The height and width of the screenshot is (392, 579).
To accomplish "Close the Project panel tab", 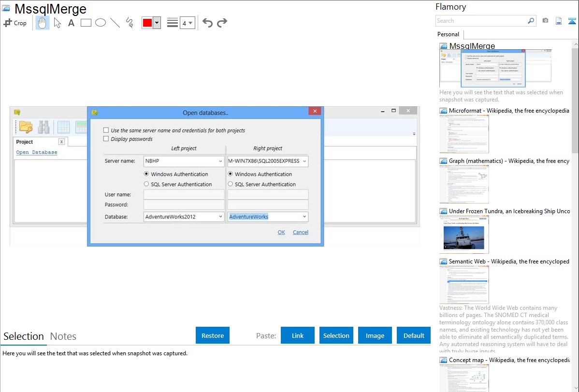I will coord(62,142).
